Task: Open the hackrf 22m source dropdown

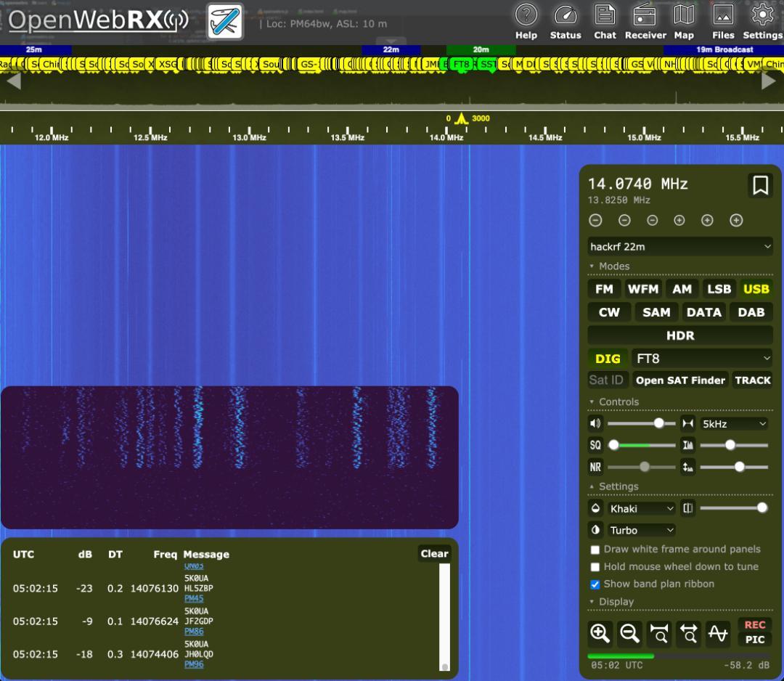Action: click(679, 246)
